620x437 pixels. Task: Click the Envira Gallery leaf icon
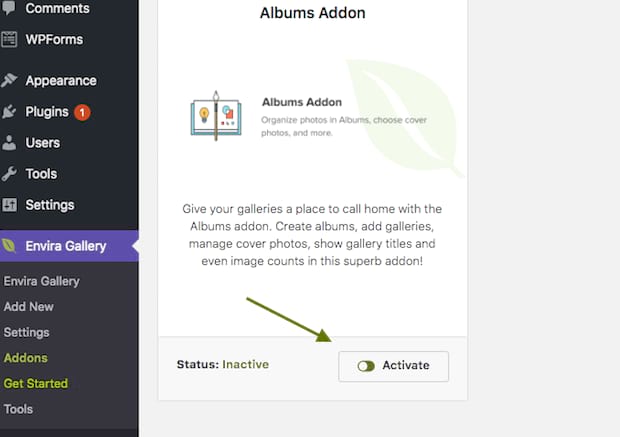tap(10, 246)
